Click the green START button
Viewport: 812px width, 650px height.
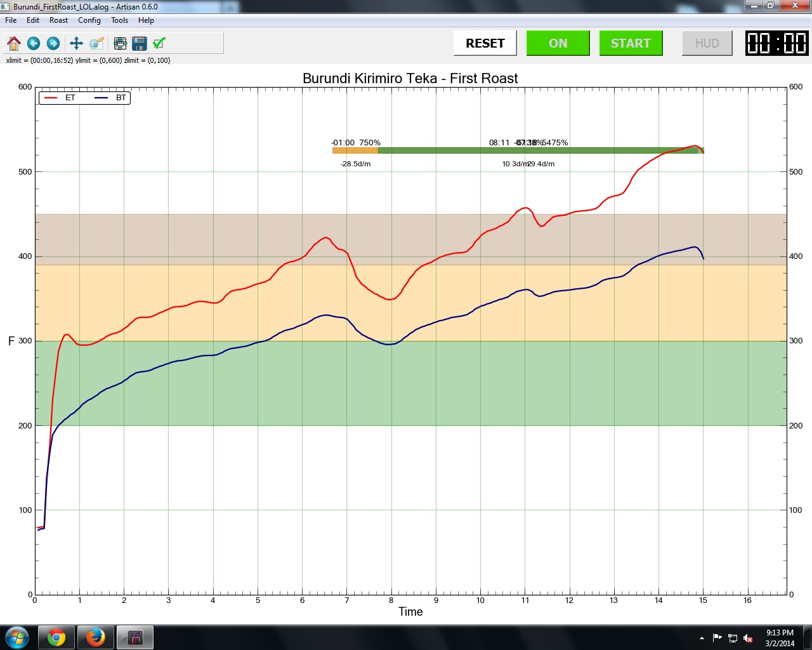tap(631, 43)
